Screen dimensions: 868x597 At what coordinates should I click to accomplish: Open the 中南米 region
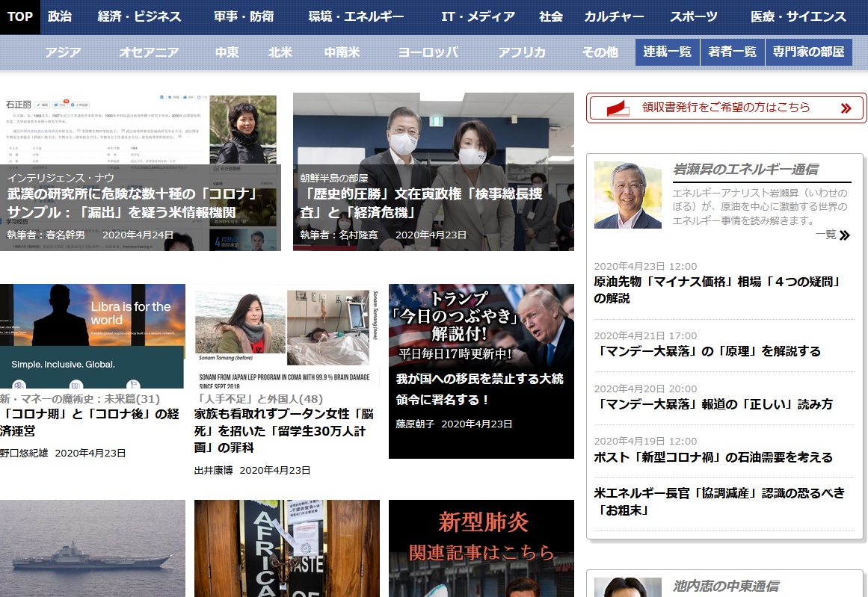342,52
